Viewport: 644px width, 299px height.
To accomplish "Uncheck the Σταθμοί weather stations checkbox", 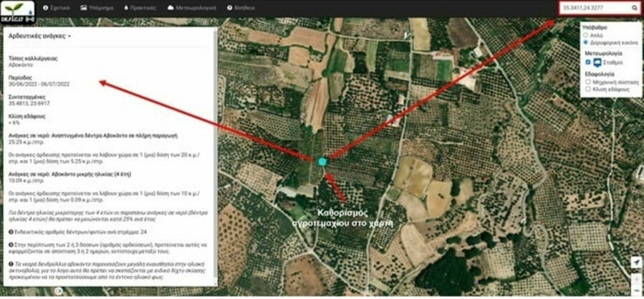I will pyautogui.click(x=588, y=62).
